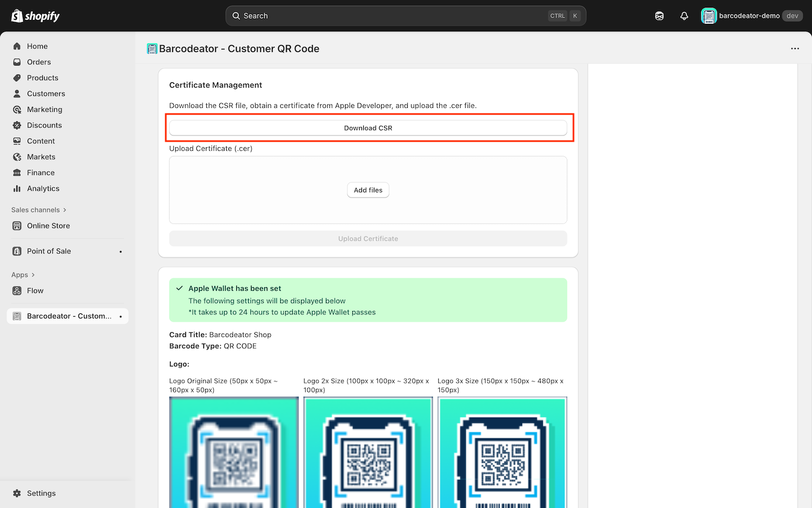The height and width of the screenshot is (508, 812).
Task: Expand the Sales channels section
Action: (x=65, y=210)
